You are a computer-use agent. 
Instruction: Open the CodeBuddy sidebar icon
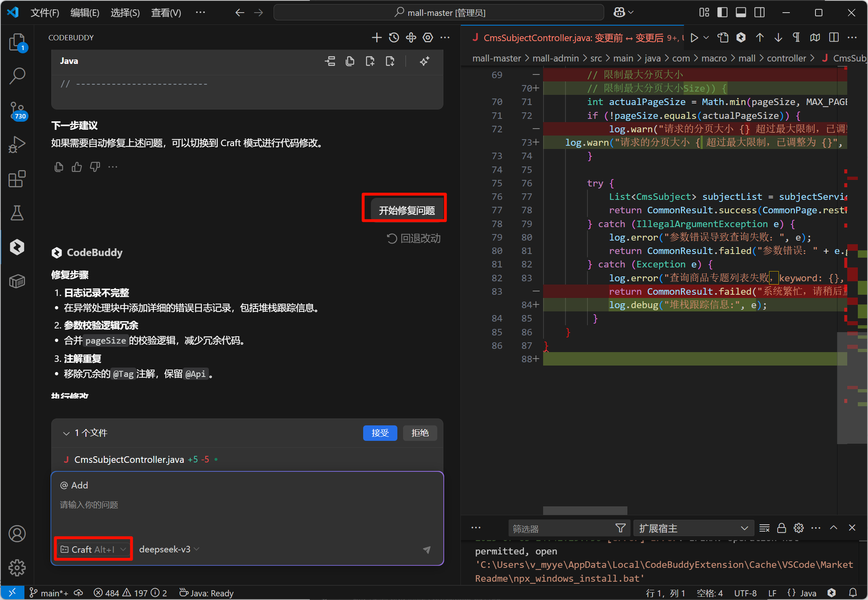coord(17,247)
